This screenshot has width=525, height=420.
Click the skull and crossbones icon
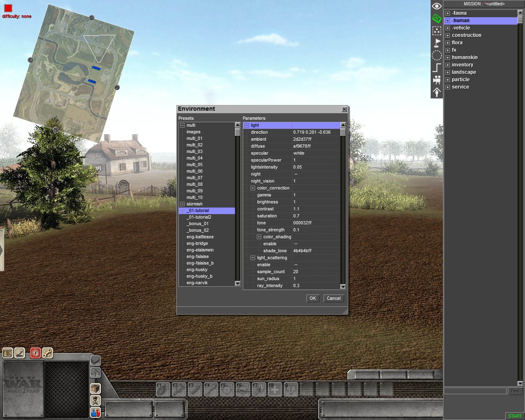tap(95, 400)
